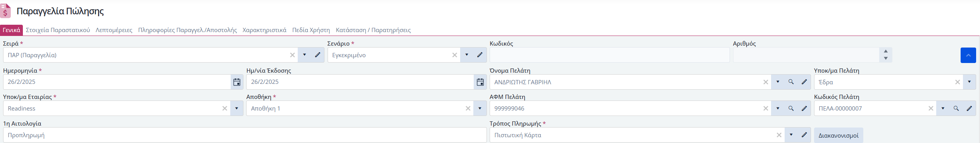Select the Γενικά tab
Image resolution: width=980 pixels, height=143 pixels.
click(x=11, y=30)
